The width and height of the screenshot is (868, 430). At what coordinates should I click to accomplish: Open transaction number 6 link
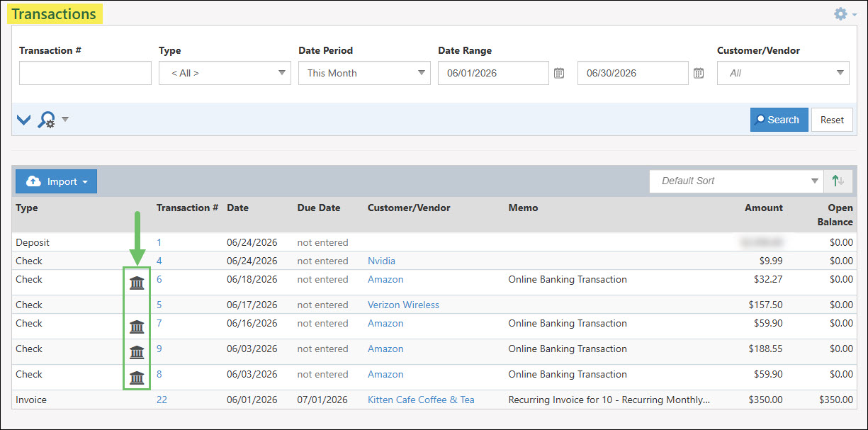click(x=159, y=279)
